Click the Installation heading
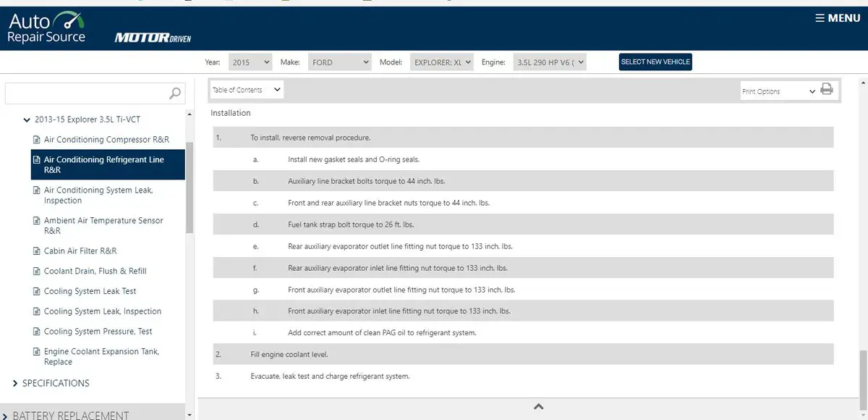 [x=231, y=113]
